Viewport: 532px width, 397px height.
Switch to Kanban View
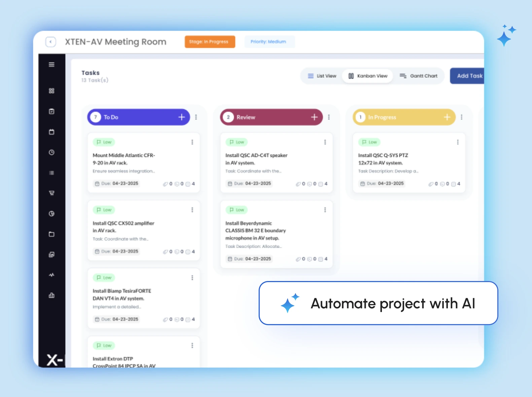pos(367,76)
